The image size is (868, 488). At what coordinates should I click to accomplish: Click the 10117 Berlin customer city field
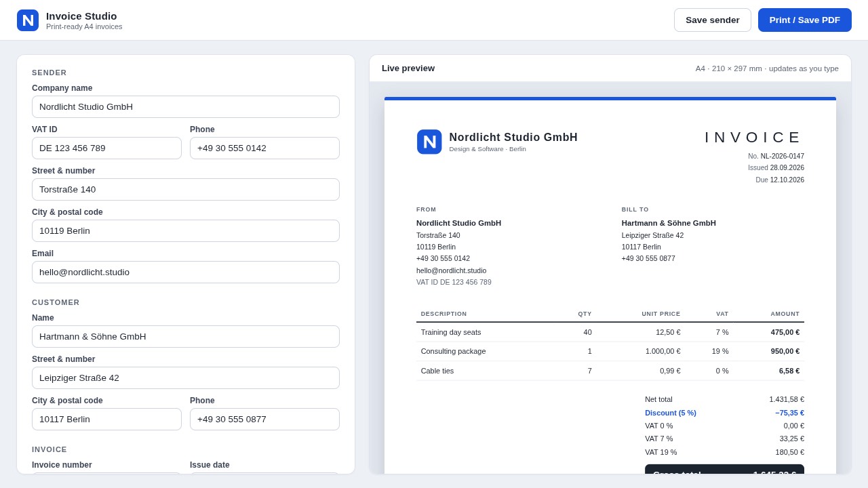click(x=106, y=419)
